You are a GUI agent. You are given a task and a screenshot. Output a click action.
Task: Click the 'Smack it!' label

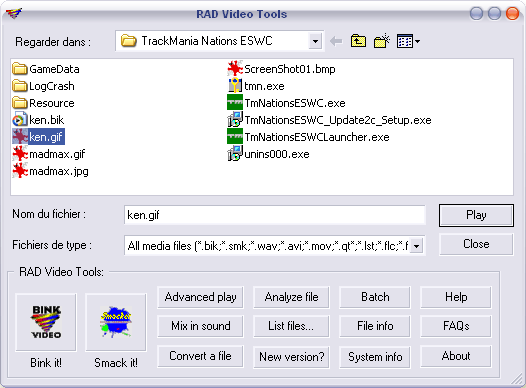[116, 363]
